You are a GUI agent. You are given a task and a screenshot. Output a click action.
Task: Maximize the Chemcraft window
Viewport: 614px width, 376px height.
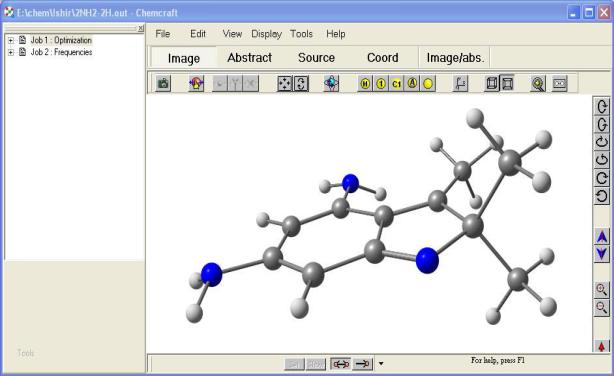(x=589, y=13)
